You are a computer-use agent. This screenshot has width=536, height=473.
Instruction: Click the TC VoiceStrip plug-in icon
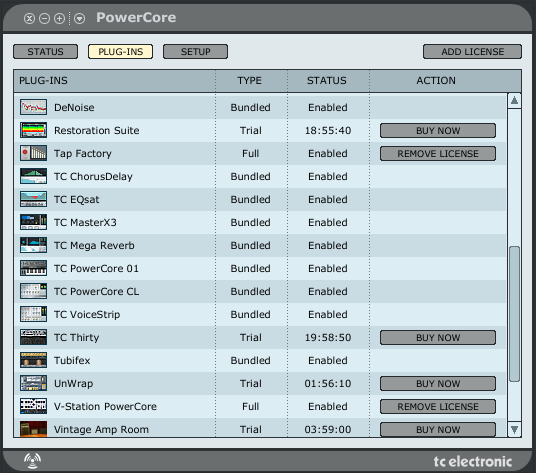[x=33, y=314]
